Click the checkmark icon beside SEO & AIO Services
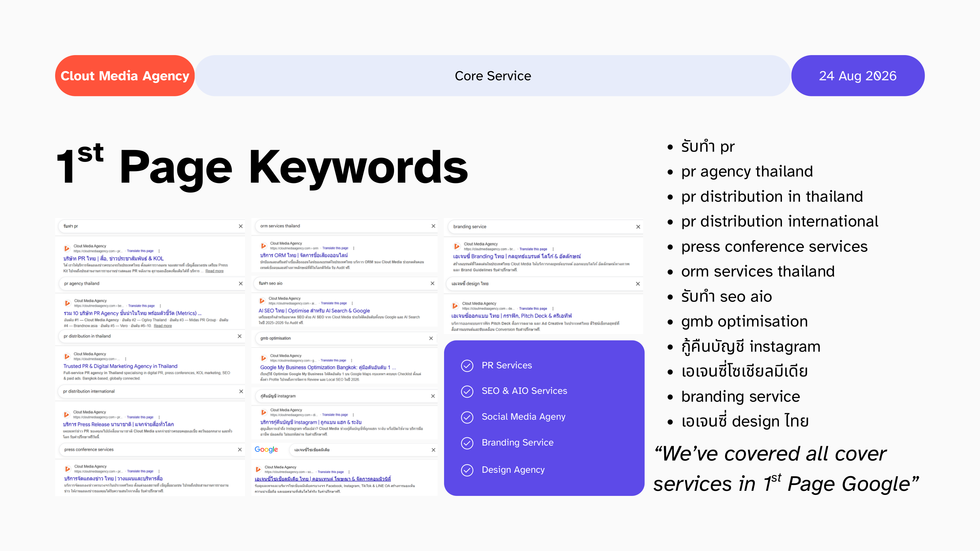980x551 pixels. (467, 391)
